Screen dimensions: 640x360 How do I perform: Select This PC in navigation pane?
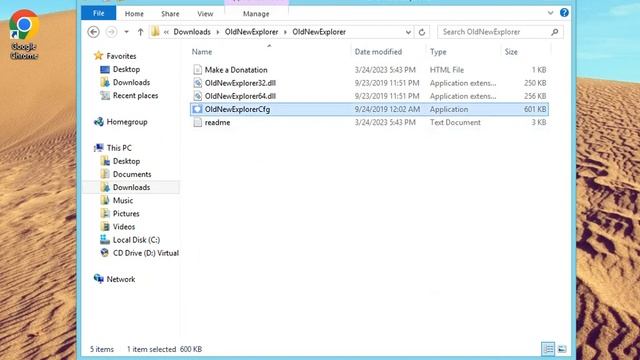click(x=119, y=148)
